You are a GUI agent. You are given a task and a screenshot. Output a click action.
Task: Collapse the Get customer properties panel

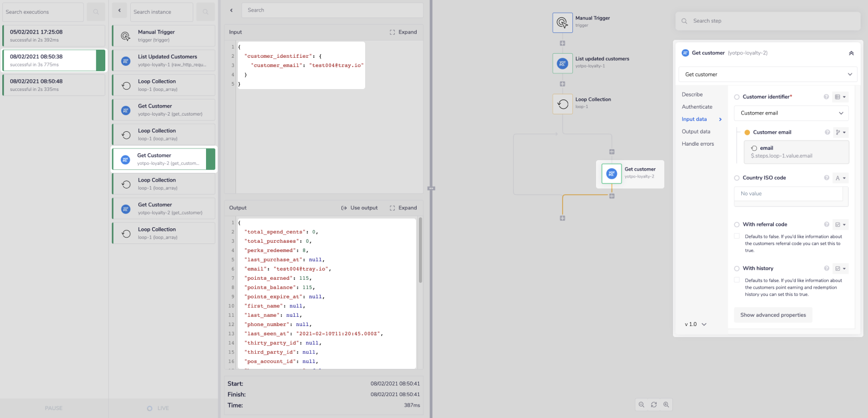point(851,53)
